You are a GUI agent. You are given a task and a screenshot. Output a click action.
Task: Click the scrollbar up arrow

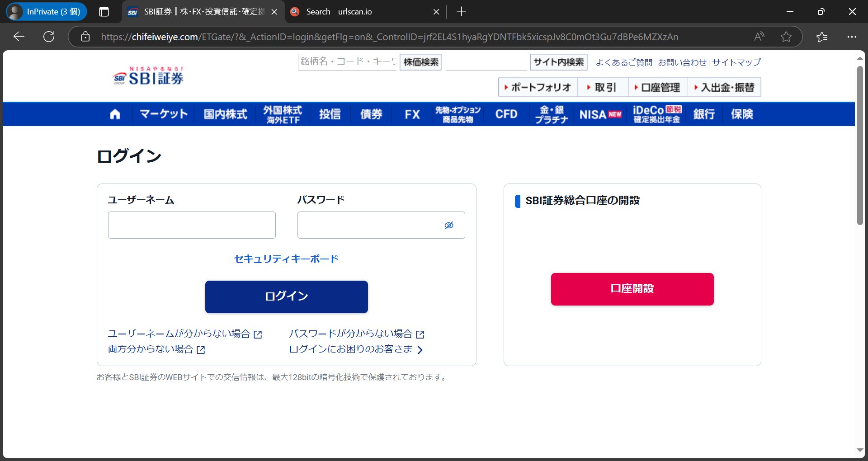(x=860, y=58)
